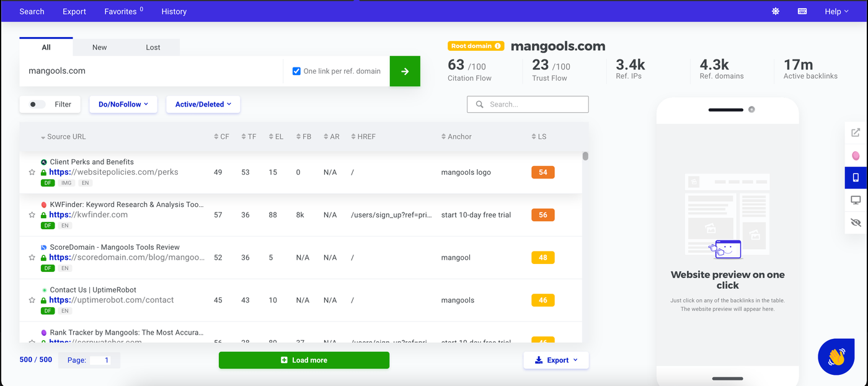Toggle dark mode sun icon
The height and width of the screenshot is (386, 868).
[776, 11]
